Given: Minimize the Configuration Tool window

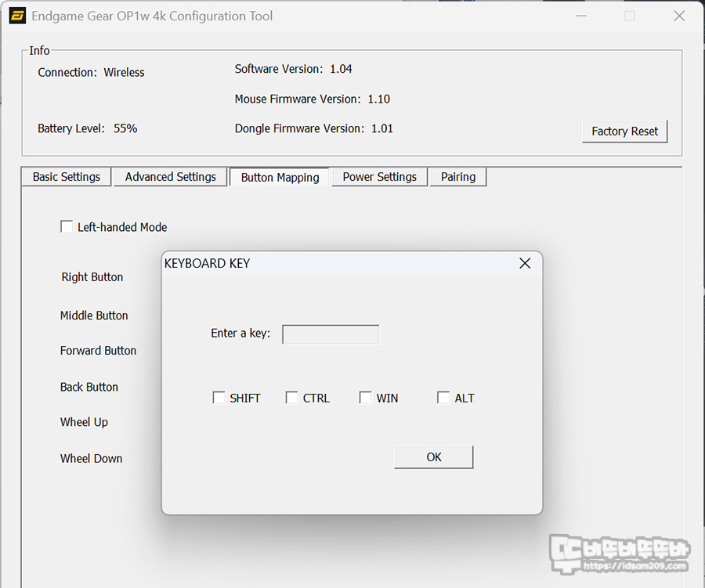Looking at the screenshot, I should [x=581, y=16].
